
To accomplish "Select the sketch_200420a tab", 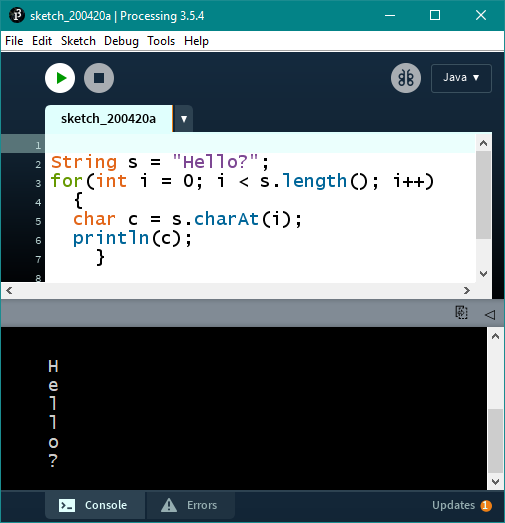I will pos(109,119).
